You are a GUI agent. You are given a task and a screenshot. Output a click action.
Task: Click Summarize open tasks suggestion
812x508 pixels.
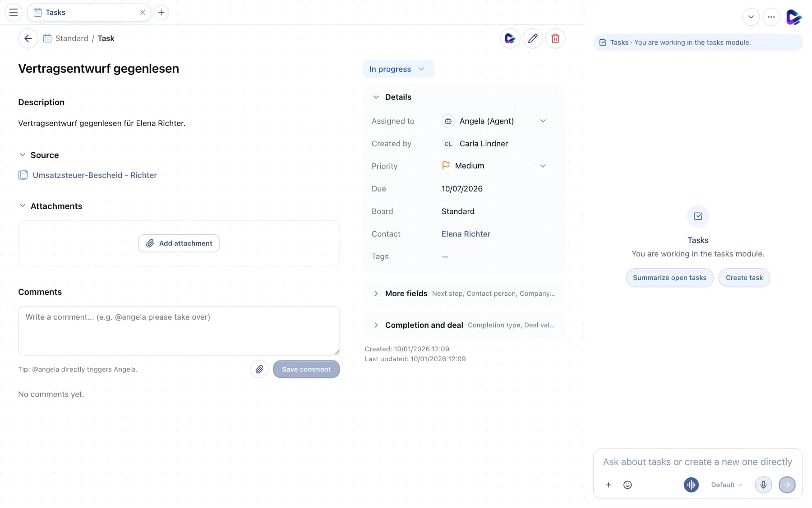669,278
